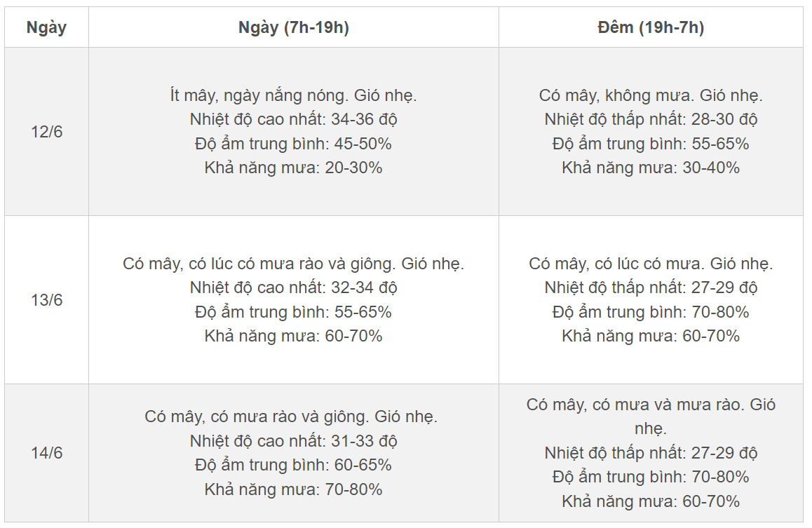The image size is (812, 528).
Task: Click the 20-30% rain chance line
Action: click(x=293, y=168)
